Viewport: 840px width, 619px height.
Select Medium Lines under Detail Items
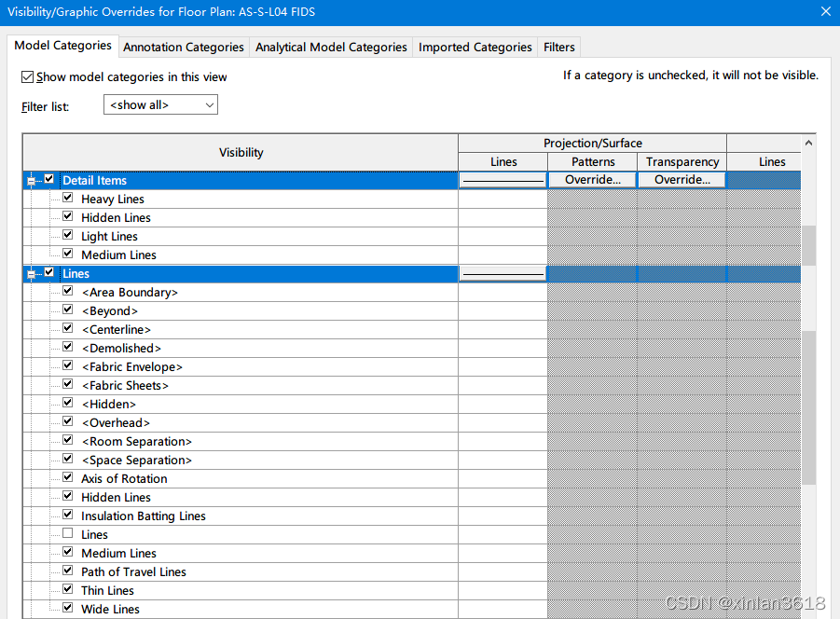click(118, 255)
